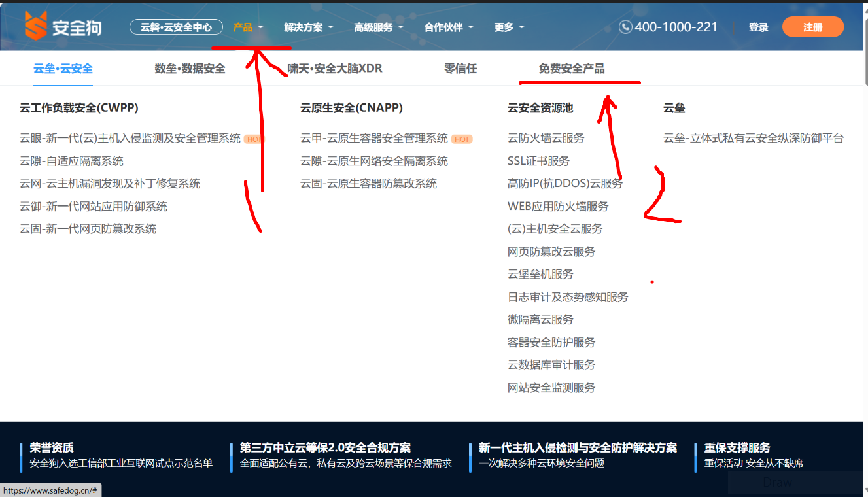Viewport: 868px width, 497px height.
Task: Click the Draw button at bottom right
Action: point(777,483)
